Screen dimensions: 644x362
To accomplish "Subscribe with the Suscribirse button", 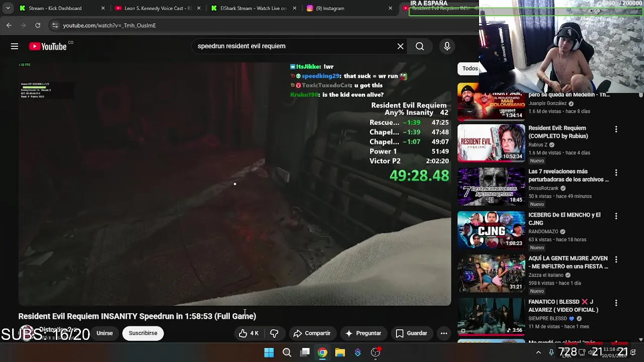I will coord(143,333).
